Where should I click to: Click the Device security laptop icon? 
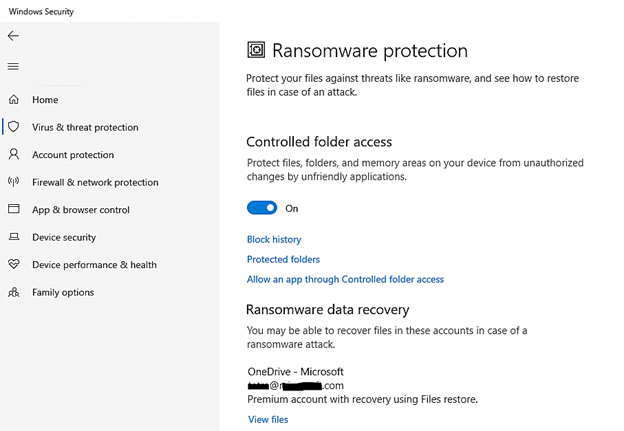pos(14,237)
